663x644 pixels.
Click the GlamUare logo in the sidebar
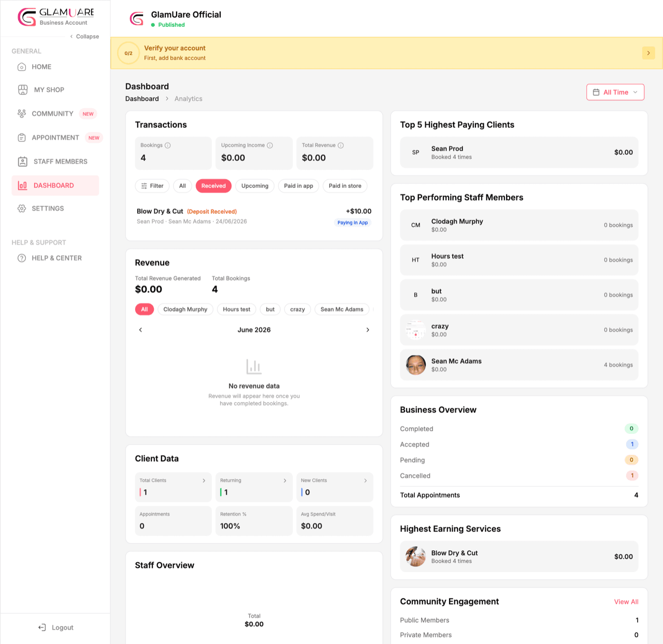[x=55, y=17]
